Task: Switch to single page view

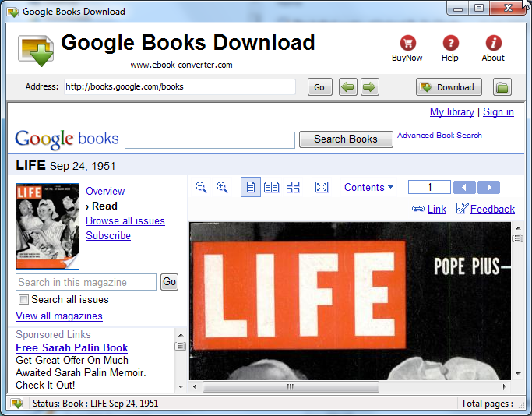Action: click(x=250, y=187)
